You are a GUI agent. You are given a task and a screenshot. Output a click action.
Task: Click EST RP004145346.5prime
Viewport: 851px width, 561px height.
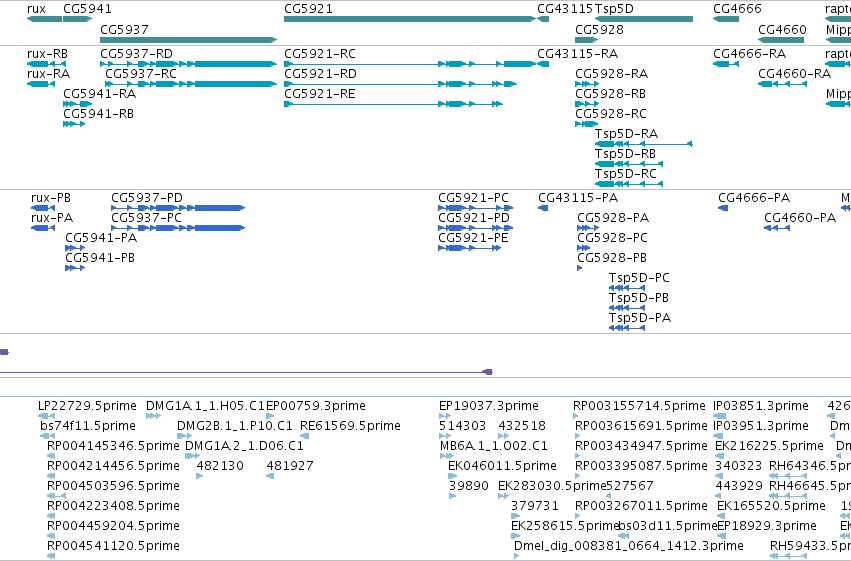[x=113, y=446]
